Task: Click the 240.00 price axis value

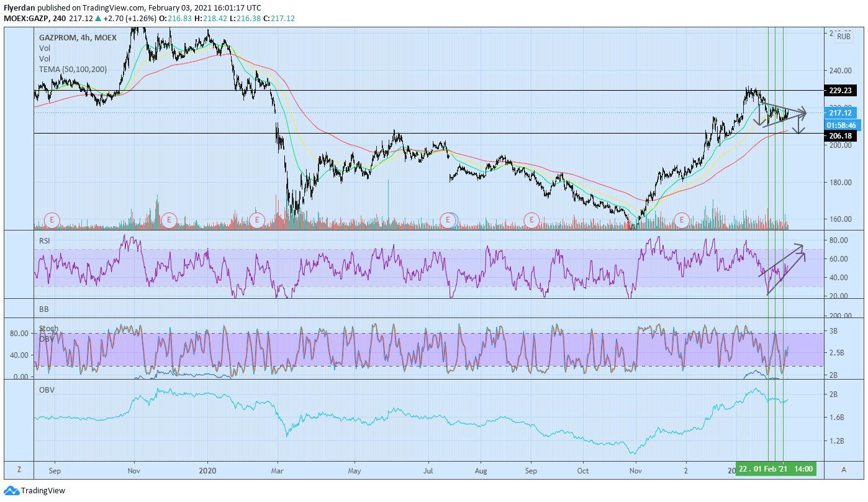Action: point(839,71)
